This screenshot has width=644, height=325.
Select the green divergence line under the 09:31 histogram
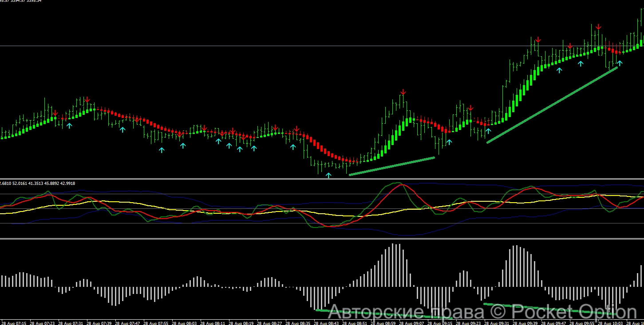(550, 309)
